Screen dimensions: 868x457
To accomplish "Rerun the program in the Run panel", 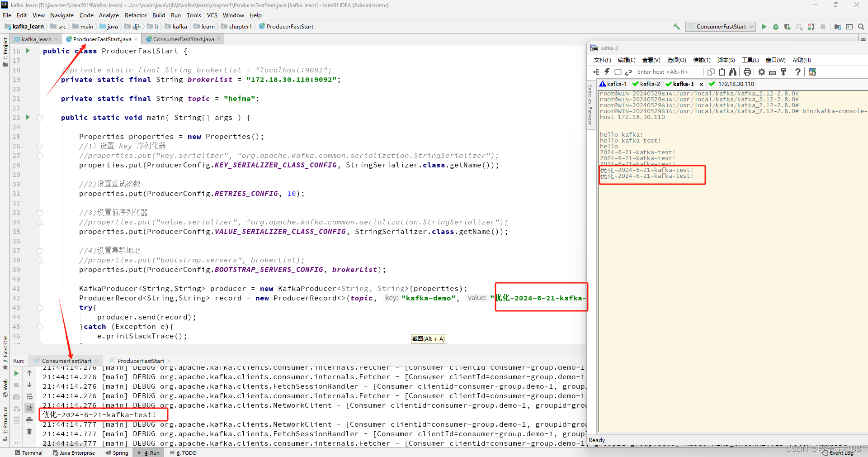I will coord(16,373).
